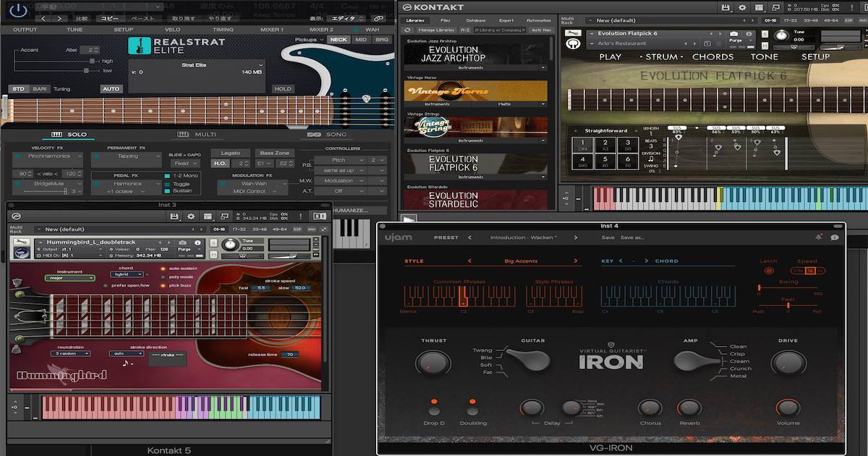Click the notification bell icon in VG-IRON
The width and height of the screenshot is (868, 456).
click(819, 237)
